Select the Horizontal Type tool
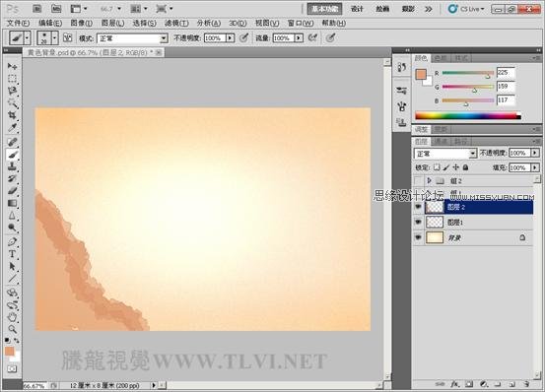 click(13, 254)
